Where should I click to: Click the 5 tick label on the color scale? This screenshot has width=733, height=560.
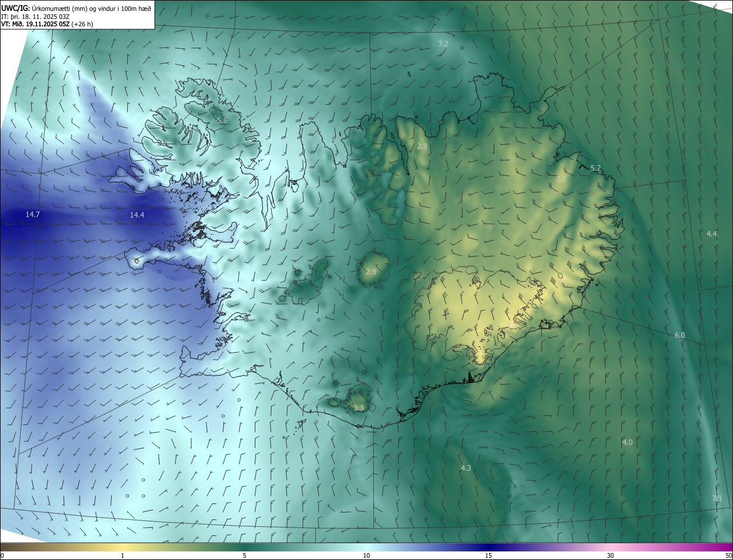(x=245, y=555)
